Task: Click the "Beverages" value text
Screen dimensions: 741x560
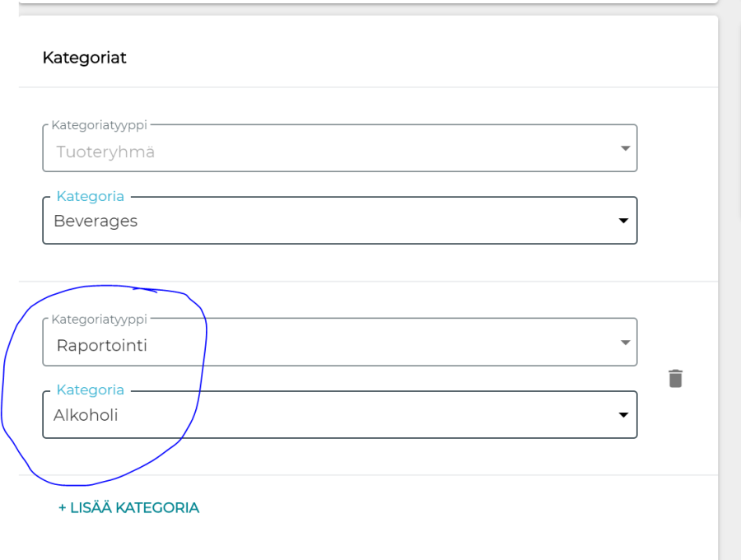Action: 96,221
